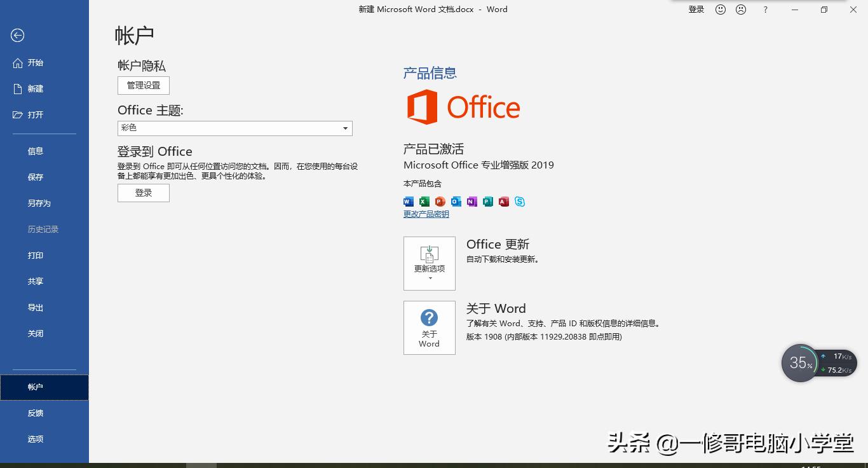Screen dimensions: 868x468
Task: Select 导出 in the sidebar
Action: pyautogui.click(x=44, y=308)
